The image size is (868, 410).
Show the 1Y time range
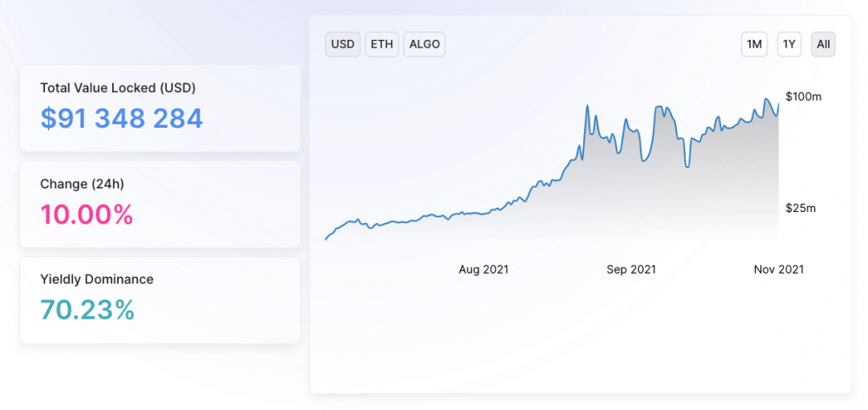pos(789,44)
